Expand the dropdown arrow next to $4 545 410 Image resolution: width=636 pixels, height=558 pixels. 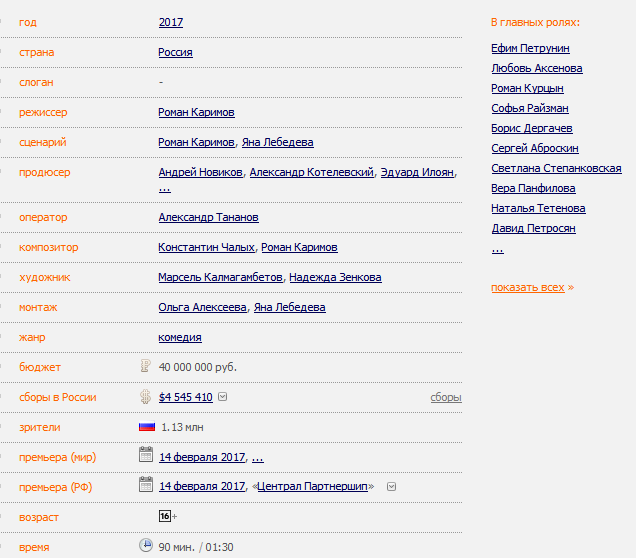pos(223,397)
